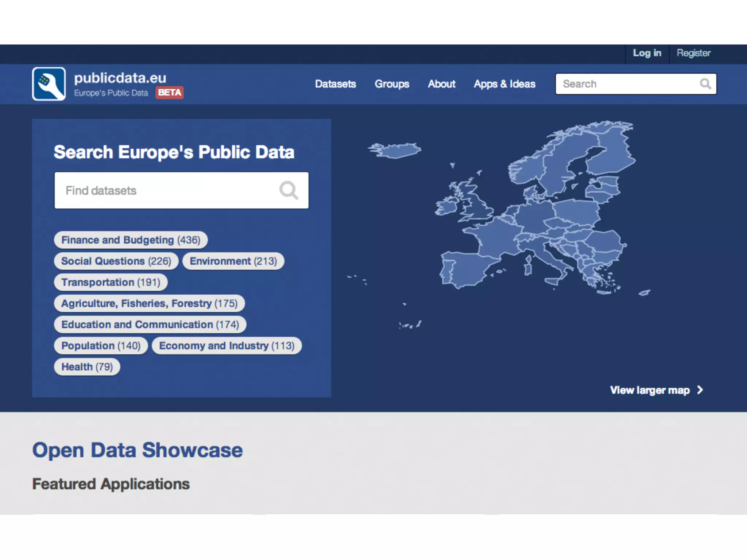Click the publicdata.eu wrench logo icon
The image size is (747, 560).
point(49,84)
